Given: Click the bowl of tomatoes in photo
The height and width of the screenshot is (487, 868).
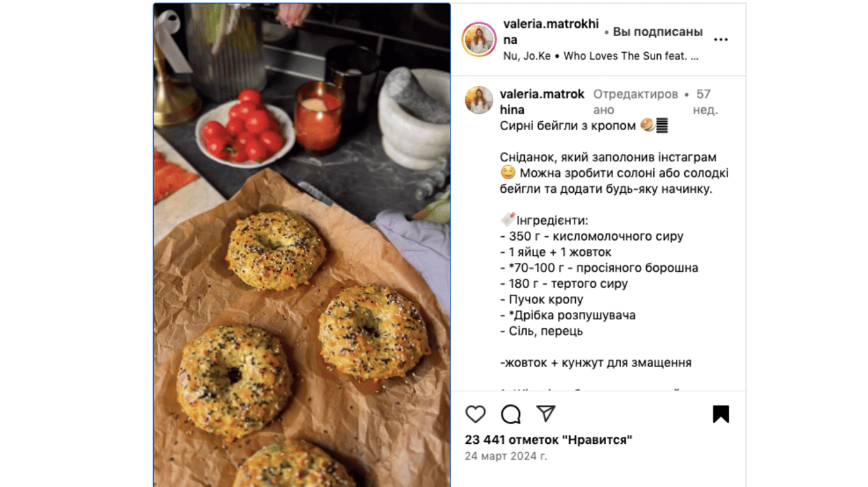Looking at the screenshot, I should point(245,130).
